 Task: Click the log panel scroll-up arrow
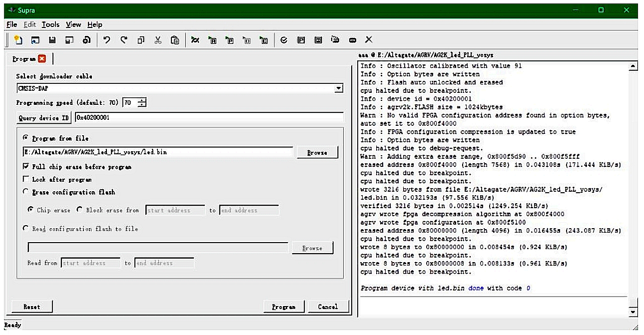click(634, 66)
